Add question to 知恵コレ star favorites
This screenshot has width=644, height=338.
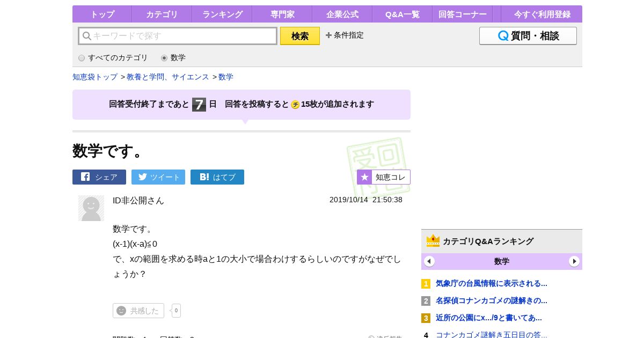[x=384, y=177]
